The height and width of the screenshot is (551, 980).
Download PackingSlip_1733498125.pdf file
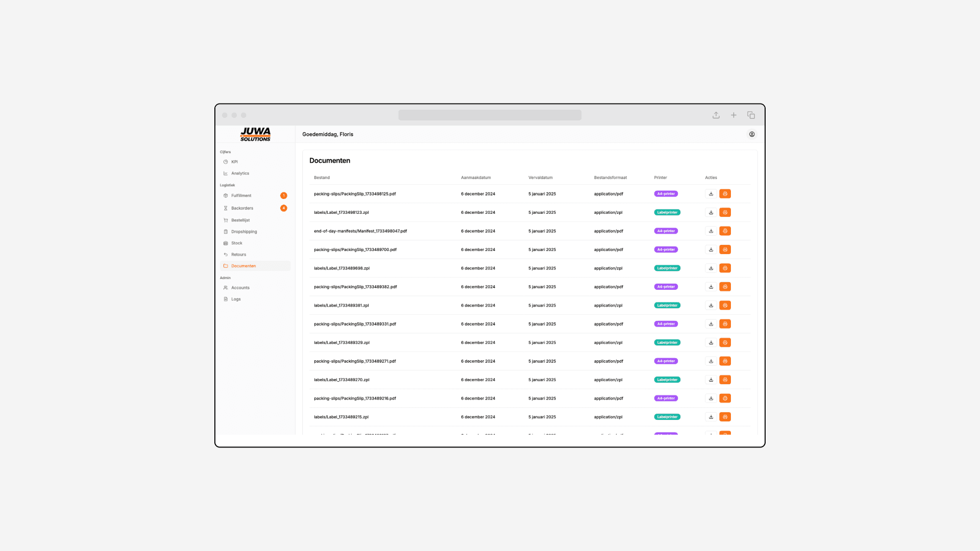point(710,194)
